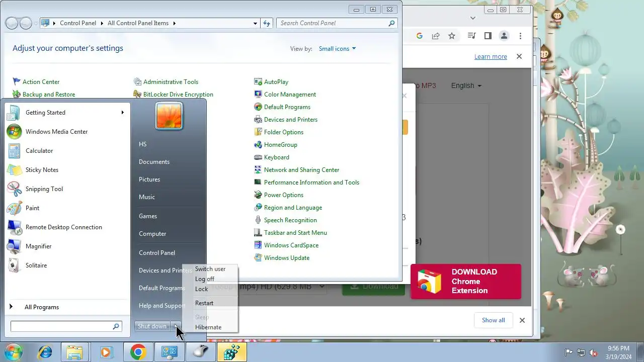The height and width of the screenshot is (362, 644).
Task: Click the Shut down button
Action: [x=152, y=326]
